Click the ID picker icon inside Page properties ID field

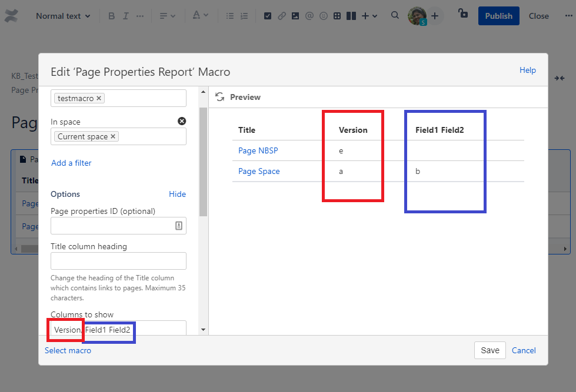tap(178, 226)
